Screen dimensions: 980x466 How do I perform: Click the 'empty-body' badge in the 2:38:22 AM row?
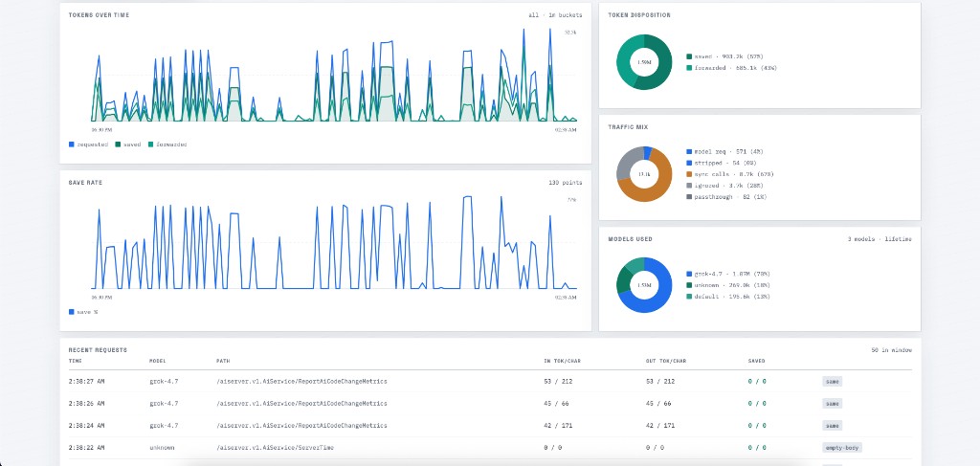point(842,448)
